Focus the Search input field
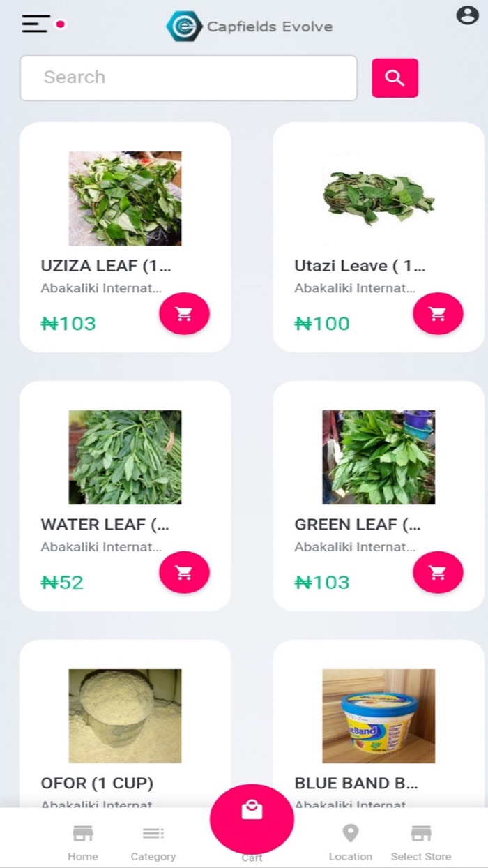The image size is (488, 868). pos(188,77)
